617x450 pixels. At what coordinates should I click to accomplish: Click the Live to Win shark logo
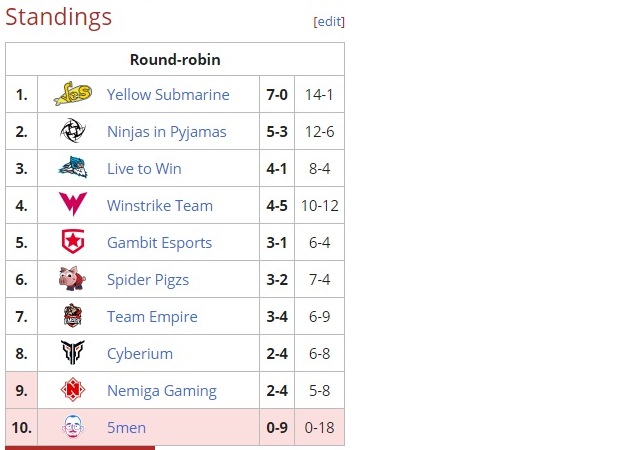click(x=72, y=168)
